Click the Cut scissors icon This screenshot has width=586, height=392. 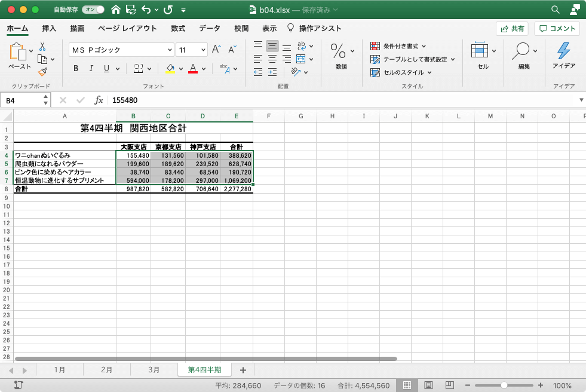(x=42, y=47)
